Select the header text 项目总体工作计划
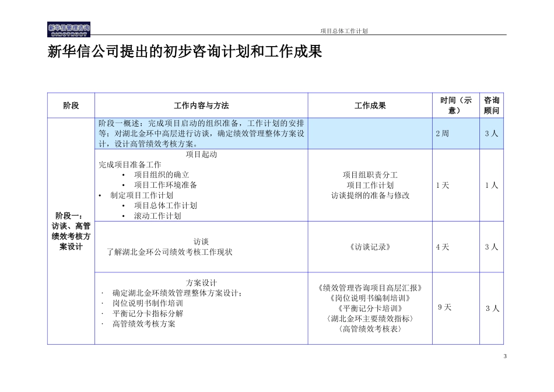 (344, 31)
